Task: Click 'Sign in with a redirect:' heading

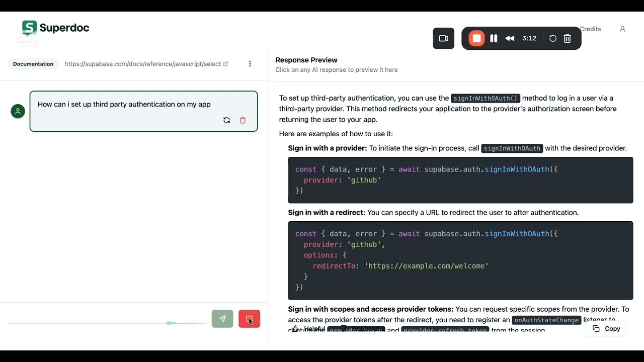Action: point(327,213)
